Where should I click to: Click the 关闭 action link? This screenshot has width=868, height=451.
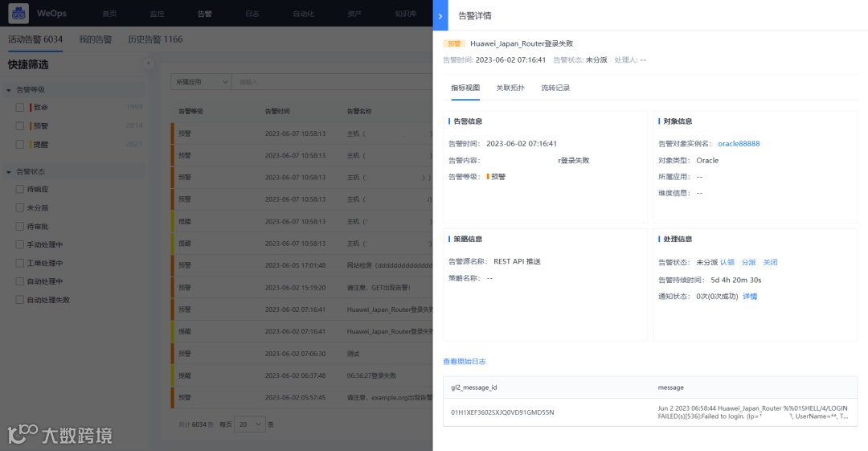[x=770, y=262]
